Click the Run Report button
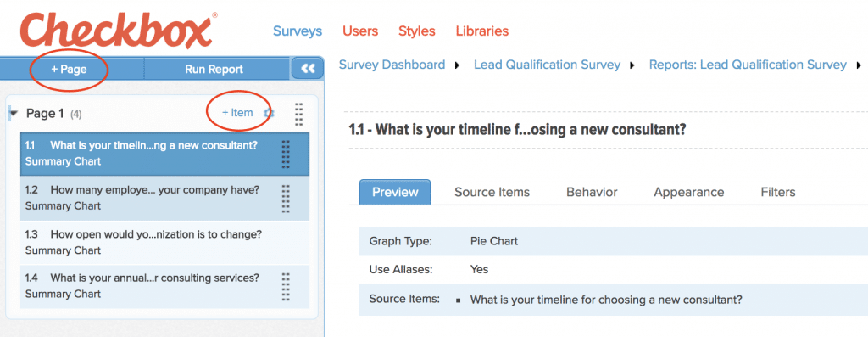The image size is (868, 337). [x=214, y=70]
